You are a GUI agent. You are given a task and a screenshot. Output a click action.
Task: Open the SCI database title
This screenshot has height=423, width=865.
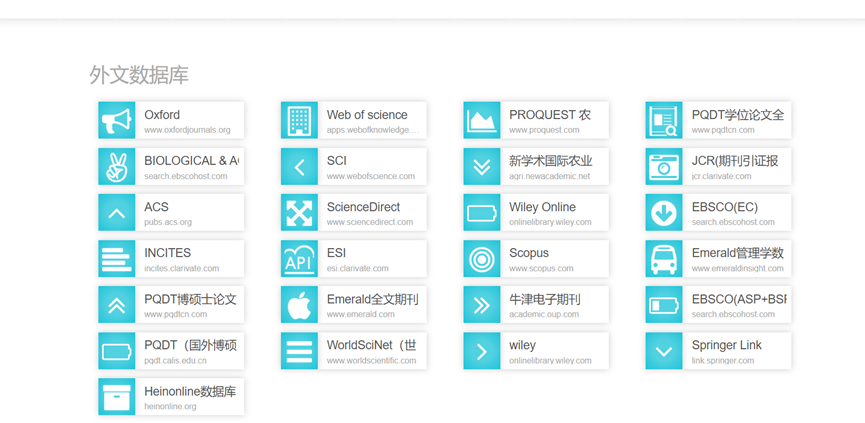337,161
